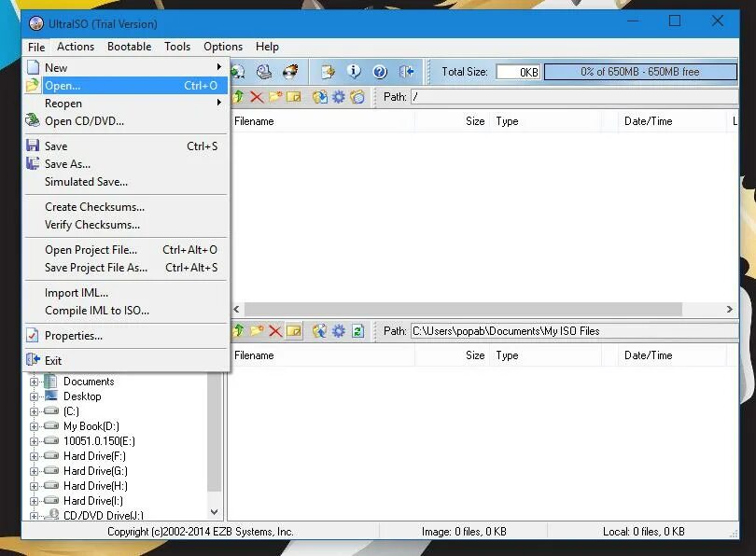Click right arrow of image list scrollbar
756x556 pixels.
click(730, 310)
